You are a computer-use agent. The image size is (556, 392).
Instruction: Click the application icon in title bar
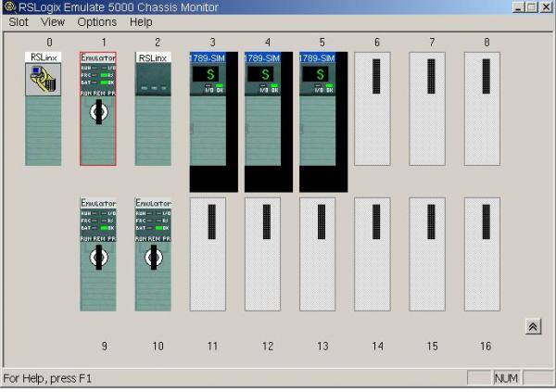pyautogui.click(x=9, y=6)
